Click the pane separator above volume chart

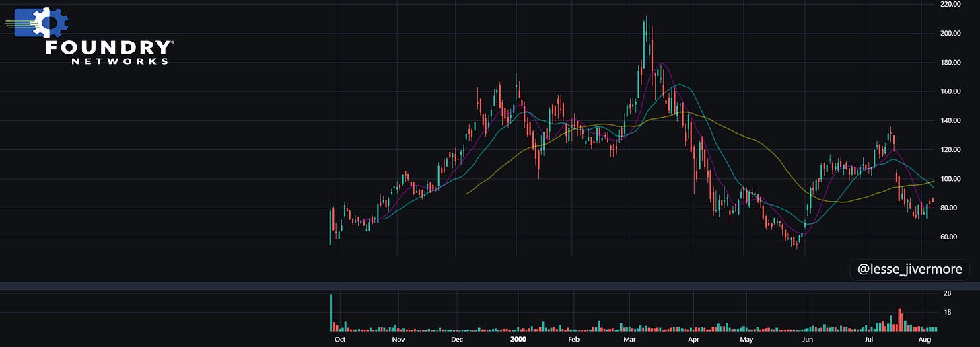point(490,286)
